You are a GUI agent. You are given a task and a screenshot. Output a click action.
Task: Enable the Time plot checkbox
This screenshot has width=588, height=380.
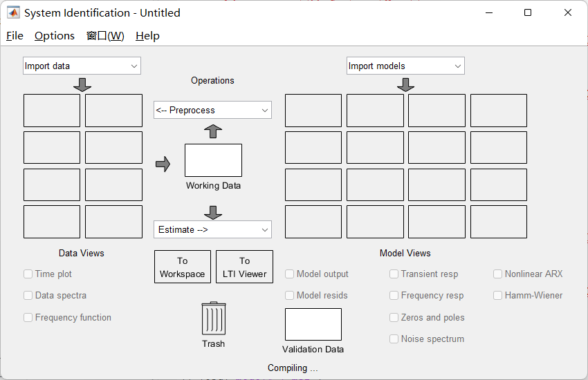[x=28, y=274]
